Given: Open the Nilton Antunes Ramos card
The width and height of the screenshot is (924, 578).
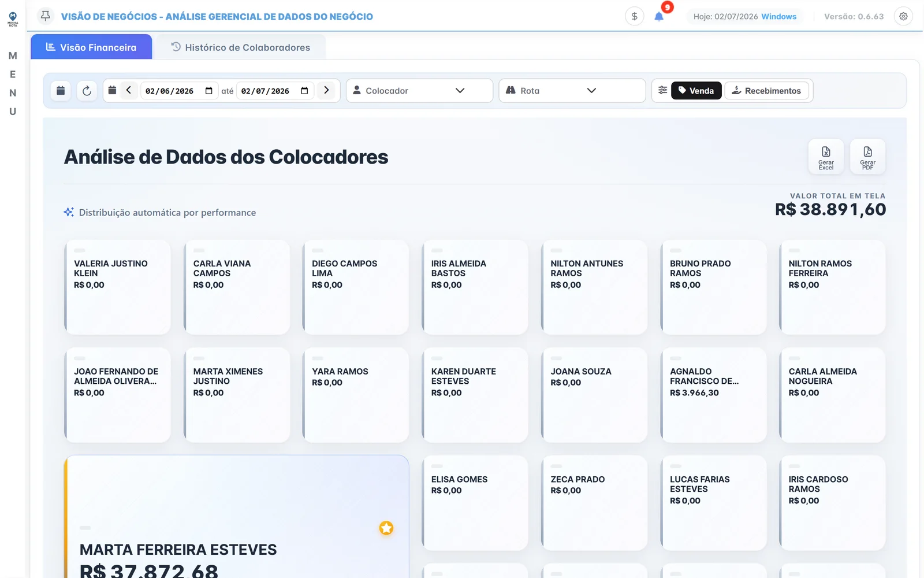Looking at the screenshot, I should click(594, 287).
